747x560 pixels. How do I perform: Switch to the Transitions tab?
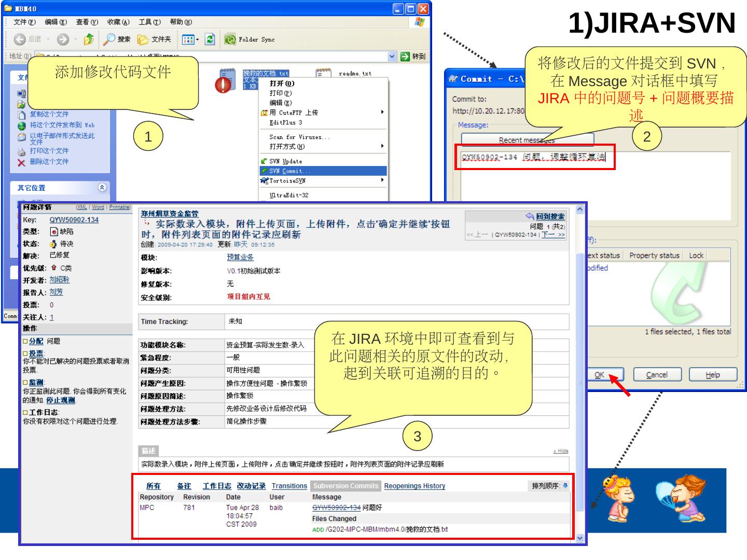[289, 486]
